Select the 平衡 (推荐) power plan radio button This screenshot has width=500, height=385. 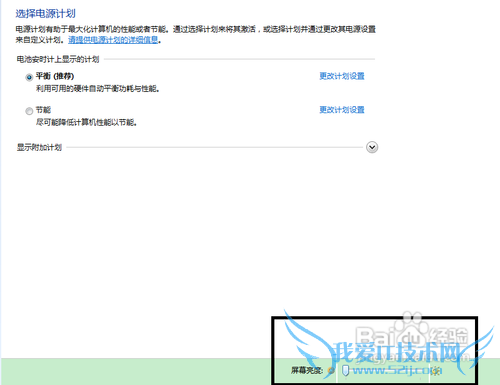[x=29, y=77]
